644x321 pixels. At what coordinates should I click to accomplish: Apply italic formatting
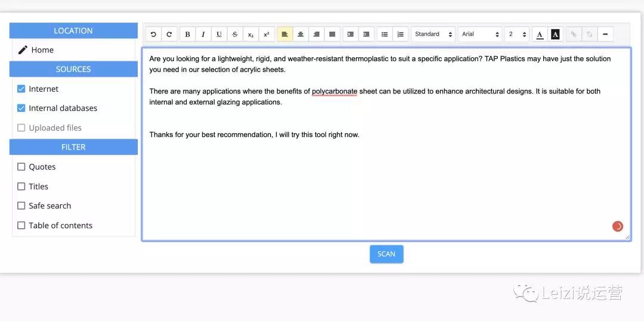203,35
